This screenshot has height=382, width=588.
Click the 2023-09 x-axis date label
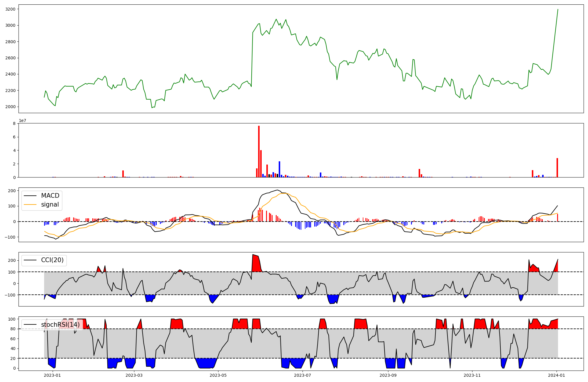click(388, 375)
